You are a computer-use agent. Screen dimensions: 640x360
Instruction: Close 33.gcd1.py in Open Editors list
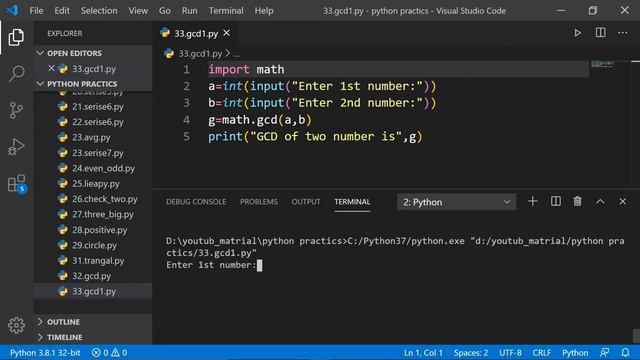(x=51, y=68)
